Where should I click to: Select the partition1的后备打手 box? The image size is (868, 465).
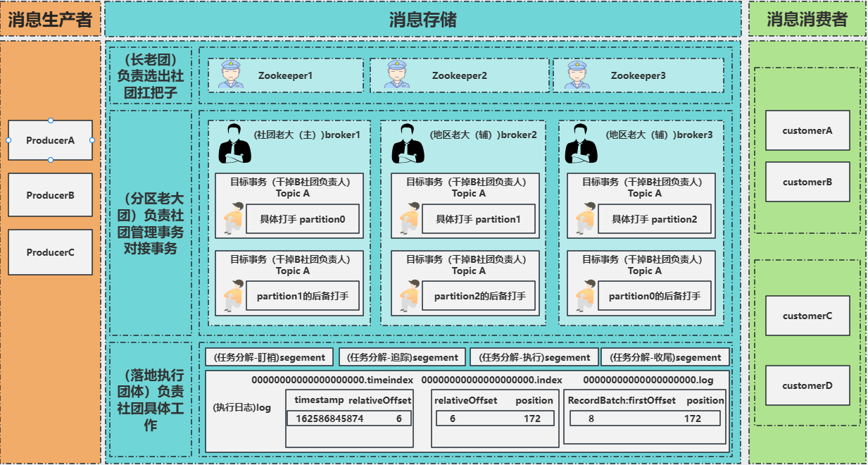[x=303, y=296]
